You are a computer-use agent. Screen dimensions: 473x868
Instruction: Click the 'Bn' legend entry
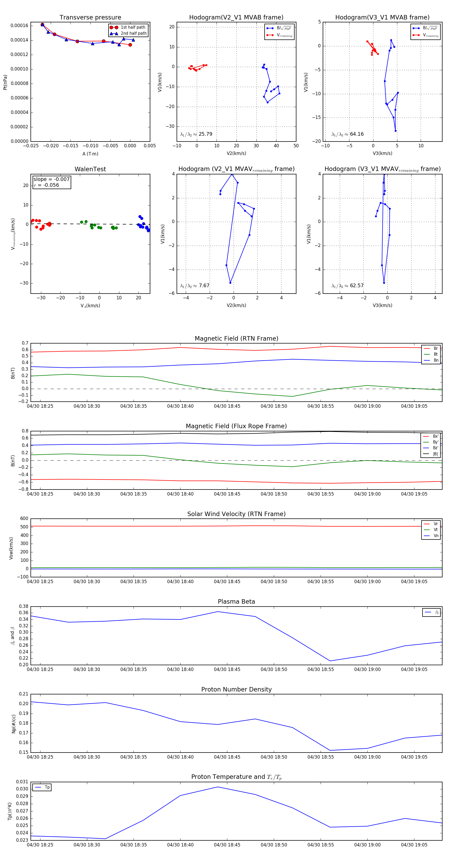tap(431, 360)
